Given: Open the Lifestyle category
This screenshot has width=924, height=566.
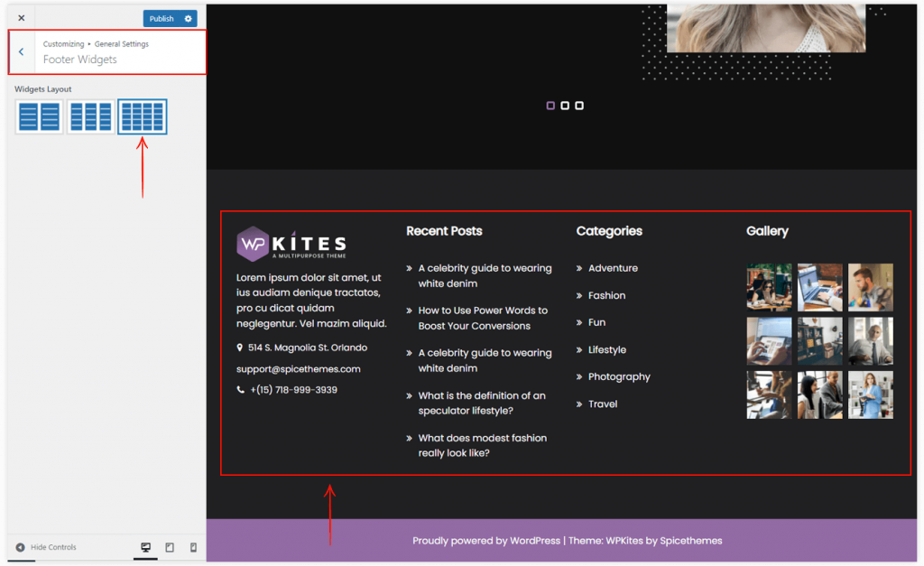Looking at the screenshot, I should point(607,349).
